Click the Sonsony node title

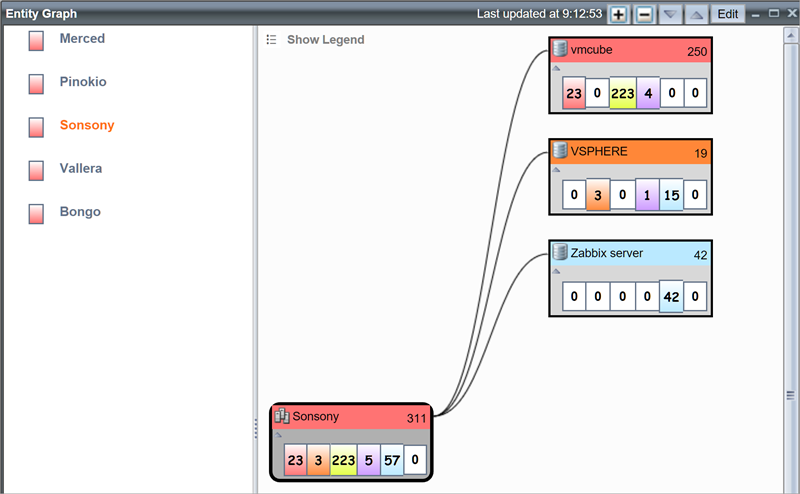click(x=315, y=416)
